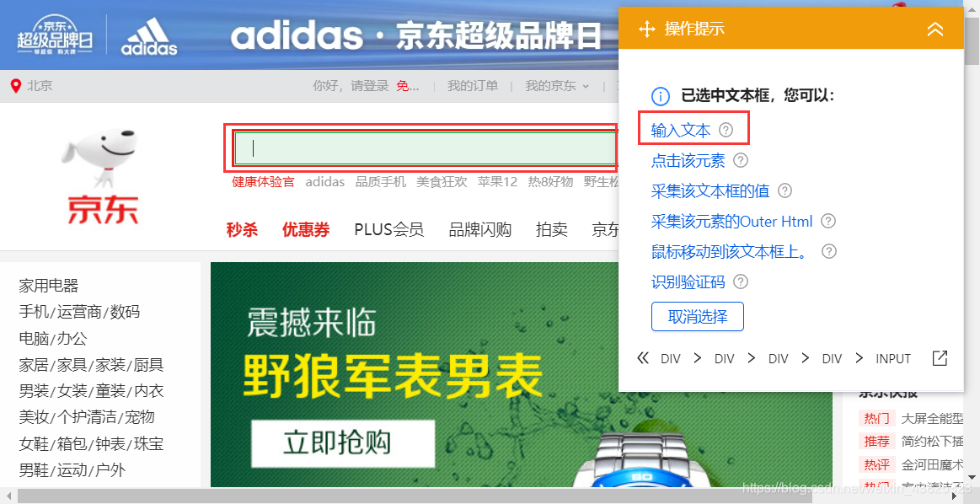Open help icon next to 点击该元素
The image size is (980, 504).
740,161
